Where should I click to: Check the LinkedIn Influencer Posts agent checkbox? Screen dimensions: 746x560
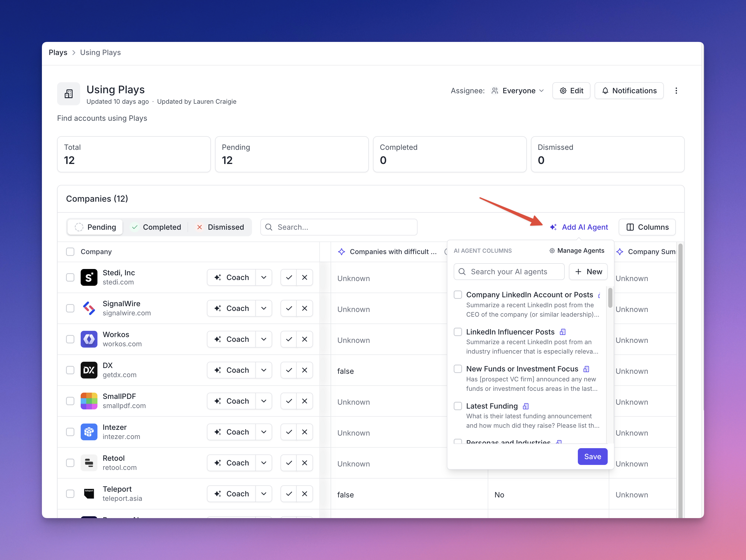[458, 332]
